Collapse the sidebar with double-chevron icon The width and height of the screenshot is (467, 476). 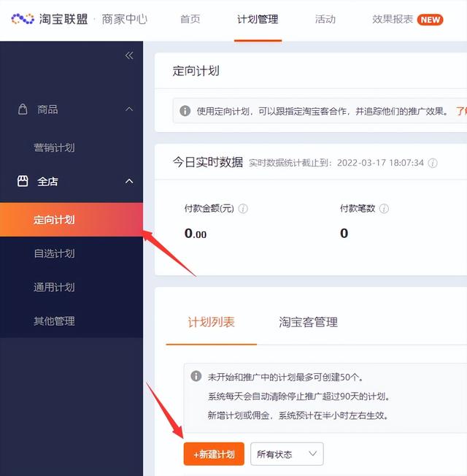pyautogui.click(x=129, y=55)
